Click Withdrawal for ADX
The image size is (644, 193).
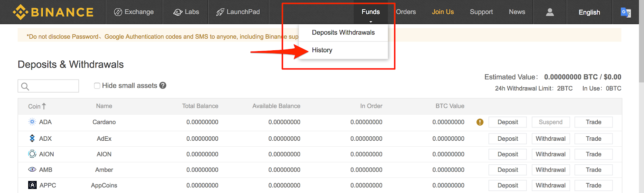[551, 139]
